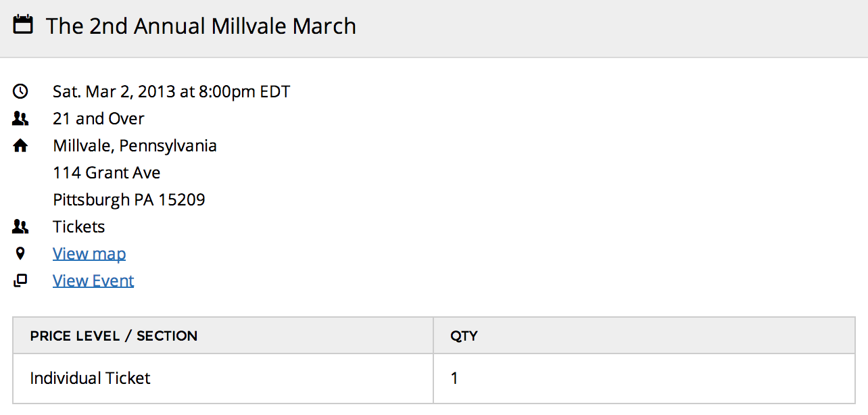Click the 114 Grant Ave address line

107,173
